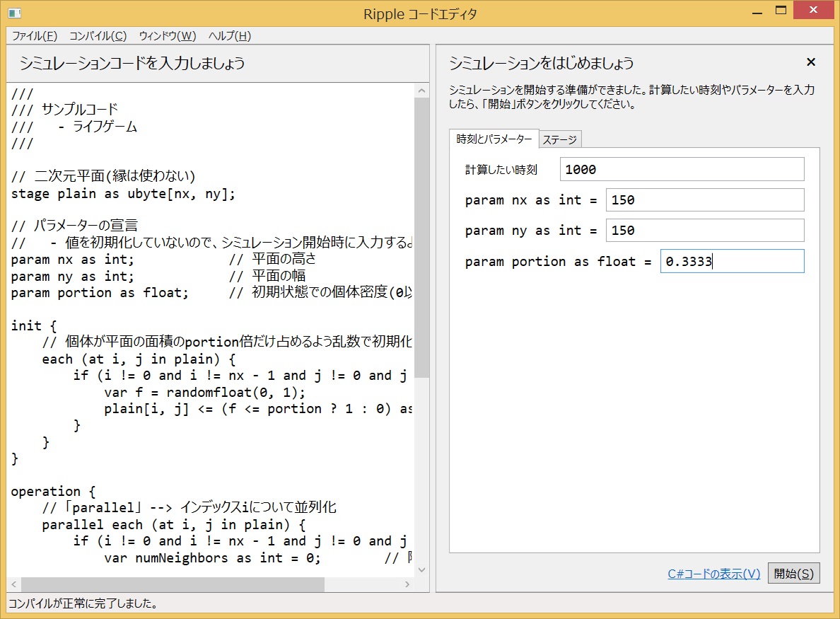This screenshot has height=619, width=840.
Task: Open the ウィンドウ(W) menu
Action: pyautogui.click(x=167, y=36)
